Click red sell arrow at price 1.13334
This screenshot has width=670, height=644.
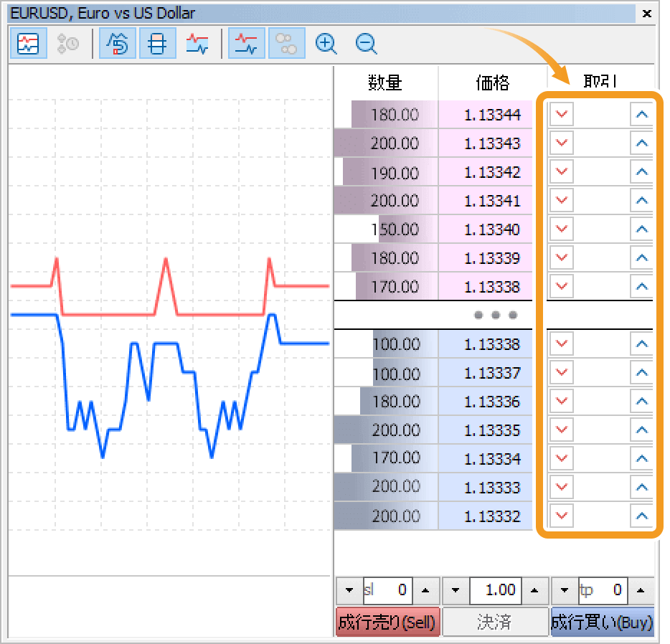(561, 458)
